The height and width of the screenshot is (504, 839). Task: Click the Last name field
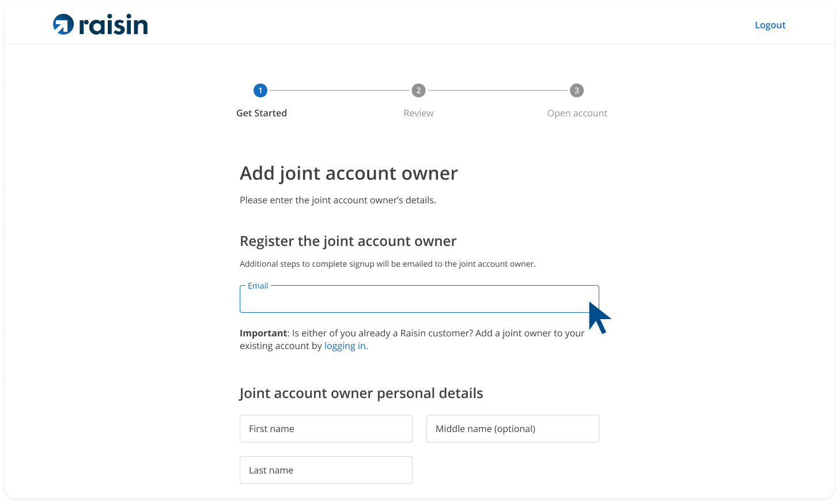(326, 470)
